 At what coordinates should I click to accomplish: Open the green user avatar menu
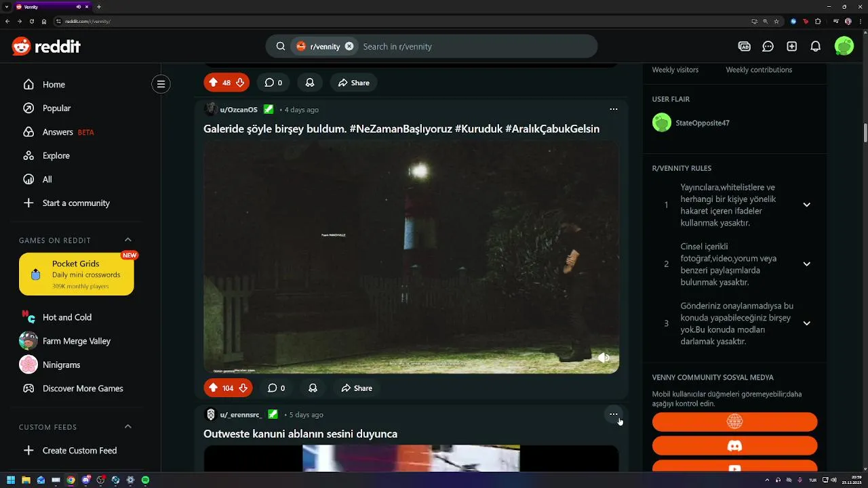click(844, 46)
